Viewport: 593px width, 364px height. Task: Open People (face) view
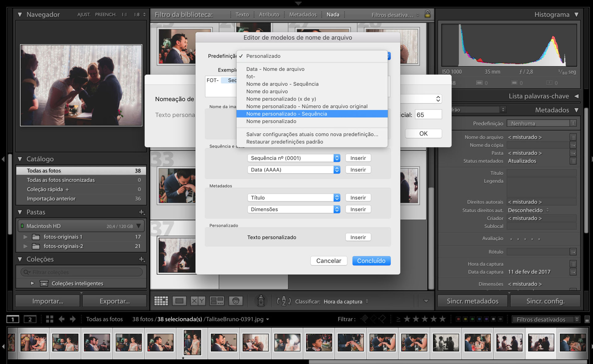[x=236, y=301]
